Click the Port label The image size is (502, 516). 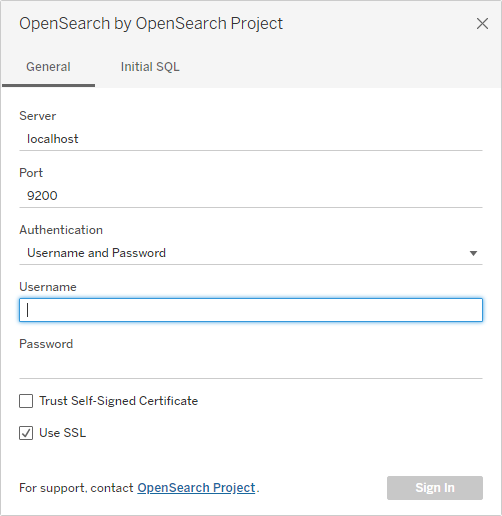tap(31, 173)
